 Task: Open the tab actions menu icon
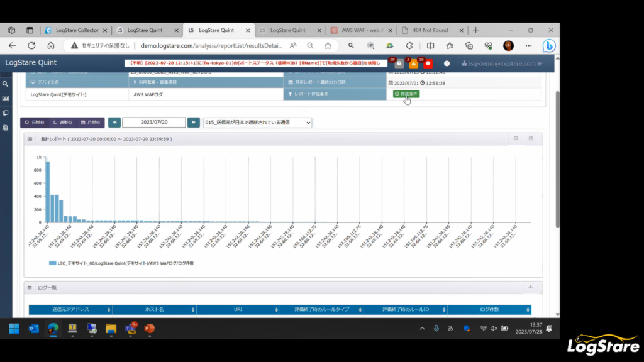(30, 30)
